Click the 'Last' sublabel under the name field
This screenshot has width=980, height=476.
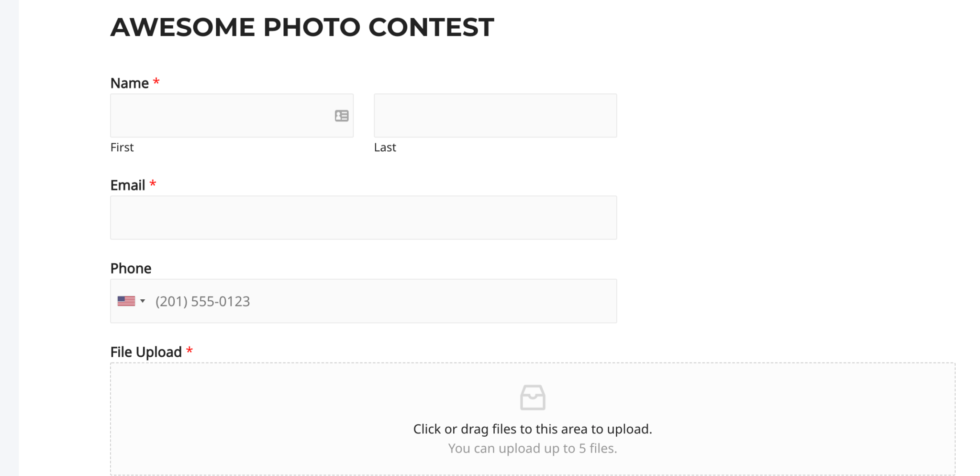coord(385,147)
